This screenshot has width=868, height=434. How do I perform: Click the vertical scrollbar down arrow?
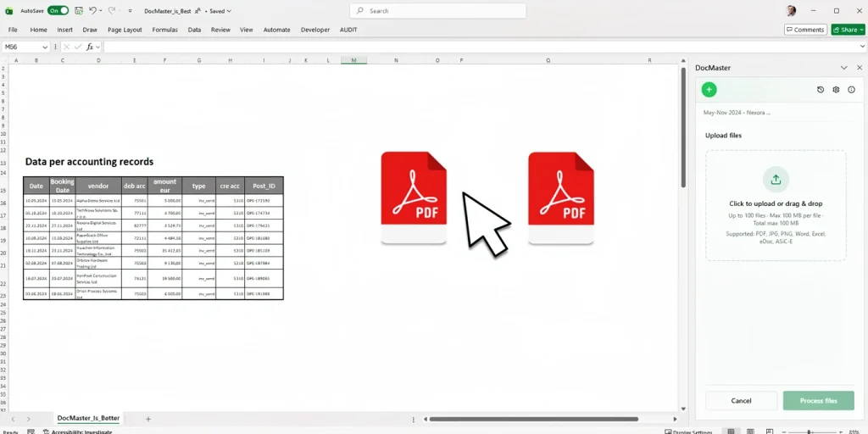click(683, 409)
